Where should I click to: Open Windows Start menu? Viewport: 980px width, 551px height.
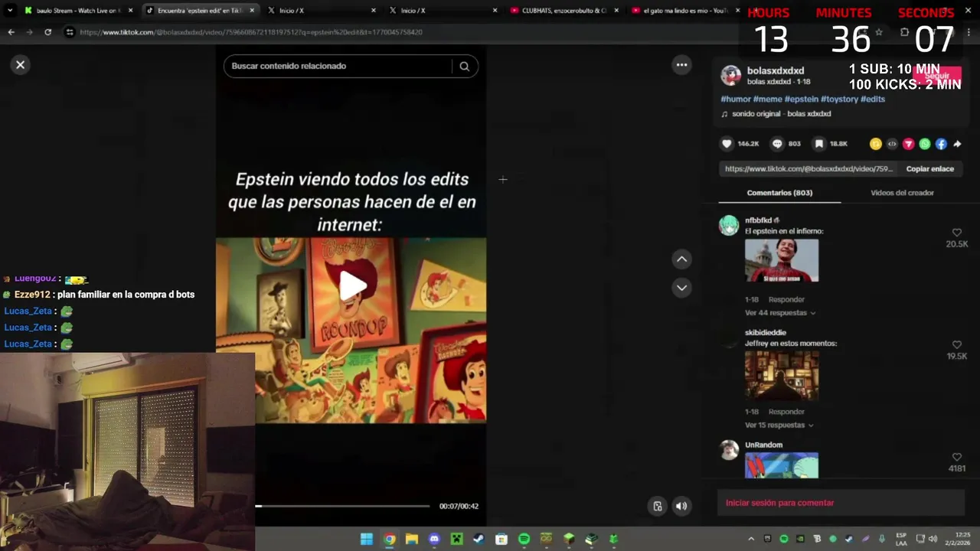tap(367, 539)
